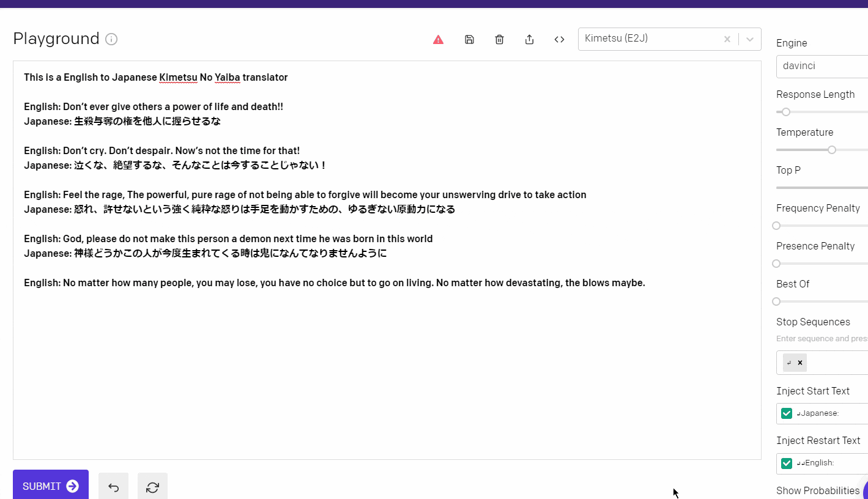Adjust the Response Length slider handle
The height and width of the screenshot is (499, 868).
tap(786, 112)
